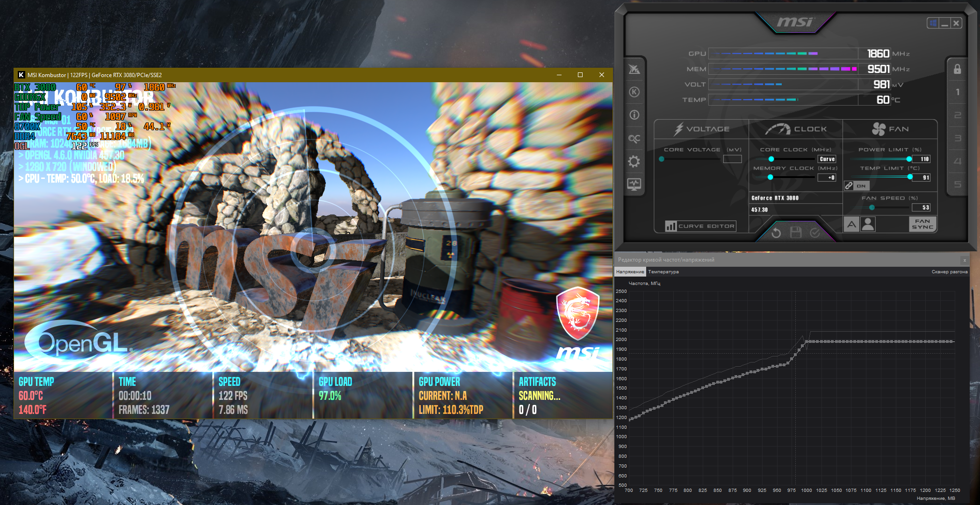Image resolution: width=980 pixels, height=505 pixels.
Task: Click the power limit slider handle
Action: click(x=909, y=159)
